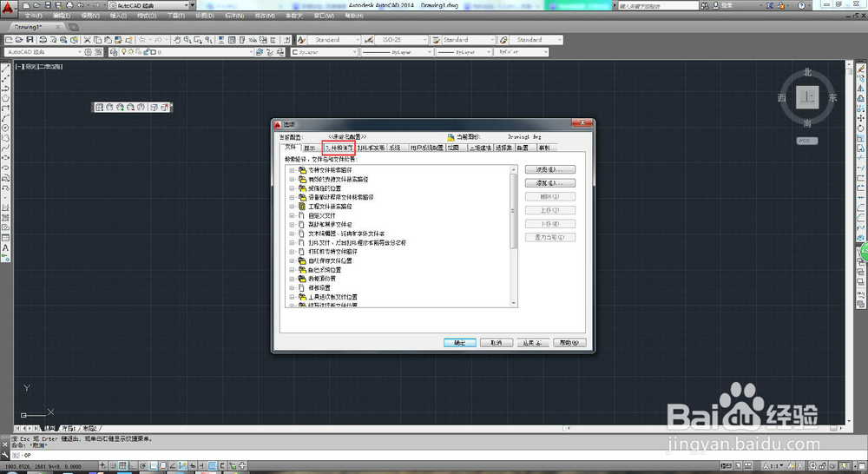Click workspace settings gear icon
868x474 pixels.
click(x=88, y=52)
